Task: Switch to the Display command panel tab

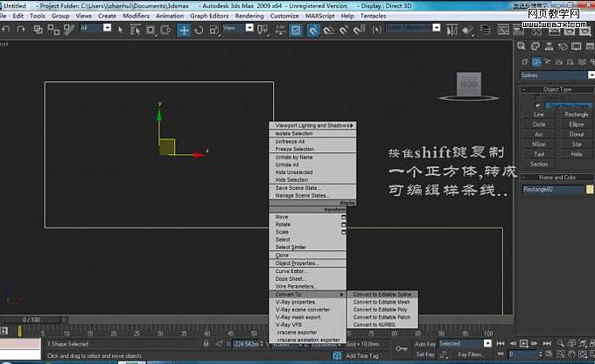Action: pyautogui.click(x=576, y=46)
